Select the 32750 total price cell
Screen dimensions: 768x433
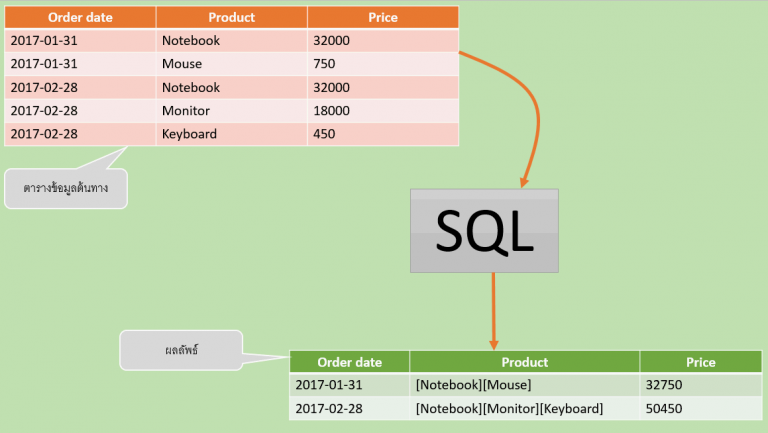click(701, 385)
